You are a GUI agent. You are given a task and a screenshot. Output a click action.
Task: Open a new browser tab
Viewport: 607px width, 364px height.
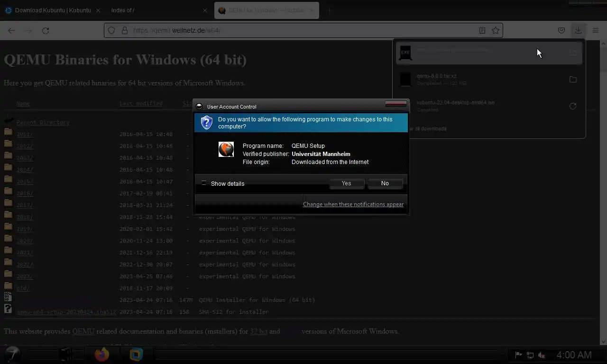(x=329, y=10)
